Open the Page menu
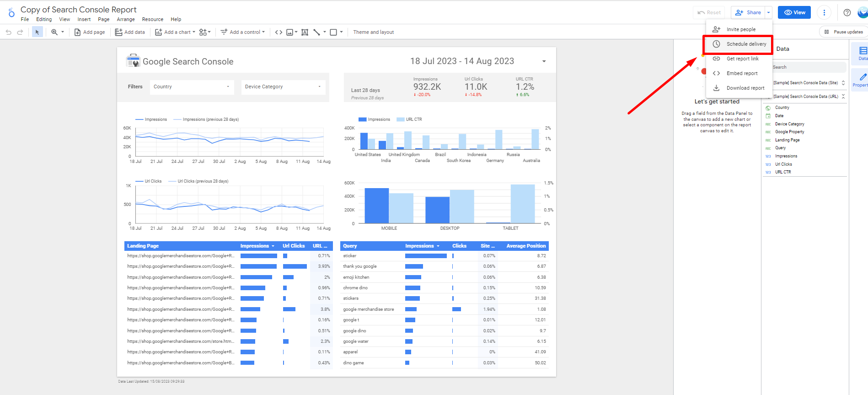868x395 pixels. click(x=104, y=19)
